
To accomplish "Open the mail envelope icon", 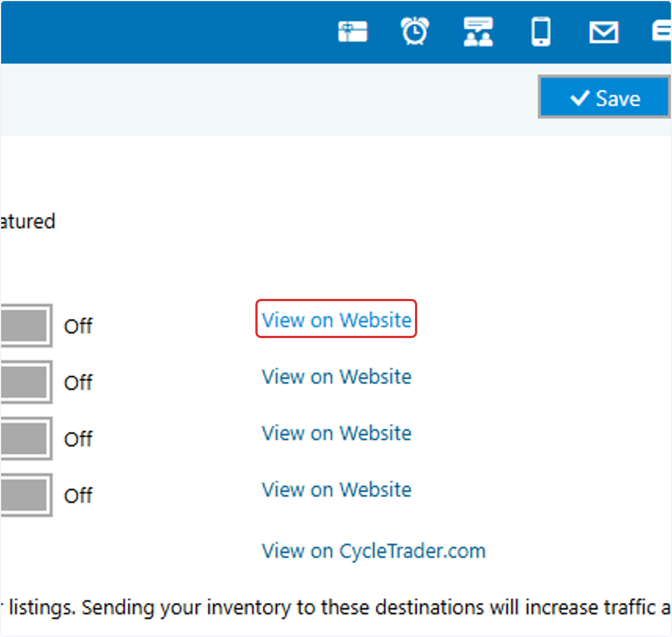I will (604, 32).
